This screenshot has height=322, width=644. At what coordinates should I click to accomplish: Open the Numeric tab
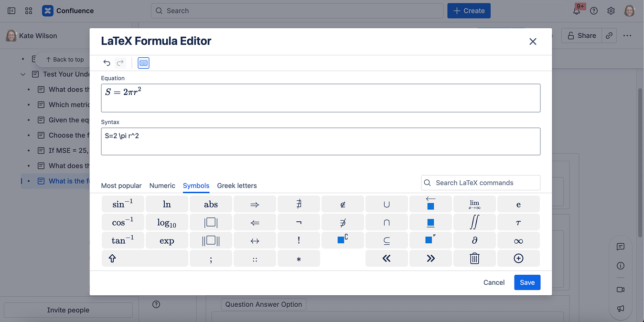pos(162,186)
